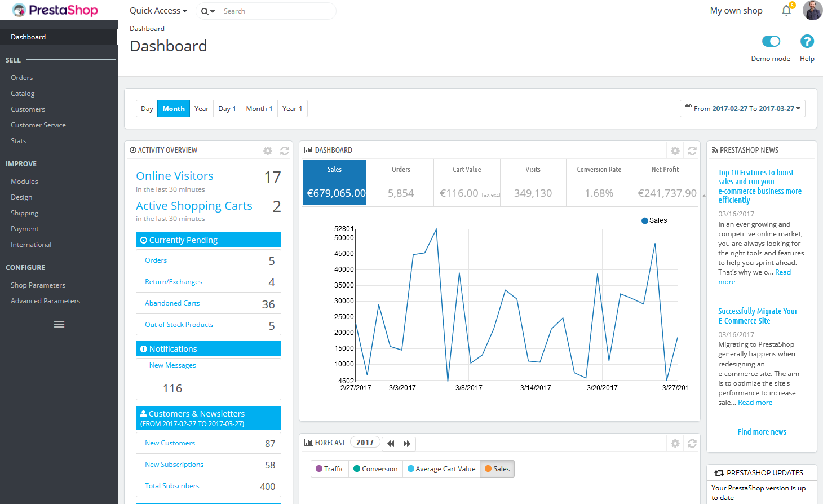Click the search magnifier dropdown
The height and width of the screenshot is (504, 823).
coord(208,11)
